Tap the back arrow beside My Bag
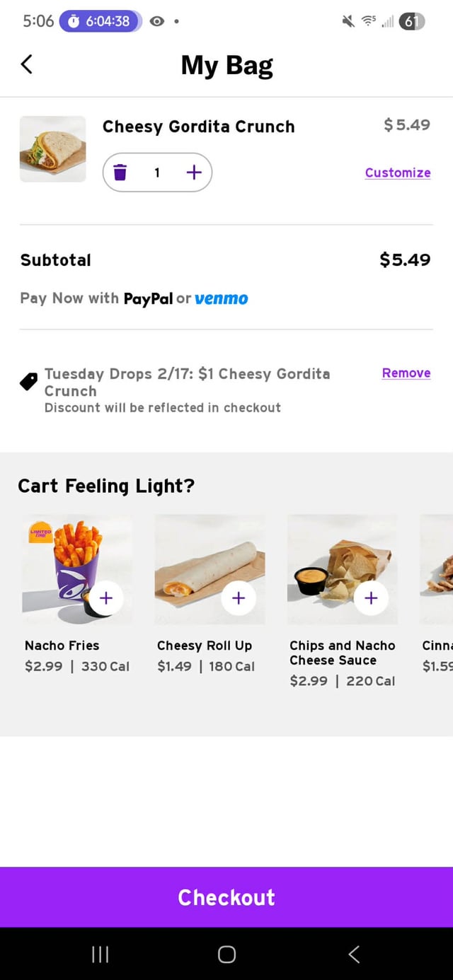The width and height of the screenshot is (453, 980). tap(27, 64)
